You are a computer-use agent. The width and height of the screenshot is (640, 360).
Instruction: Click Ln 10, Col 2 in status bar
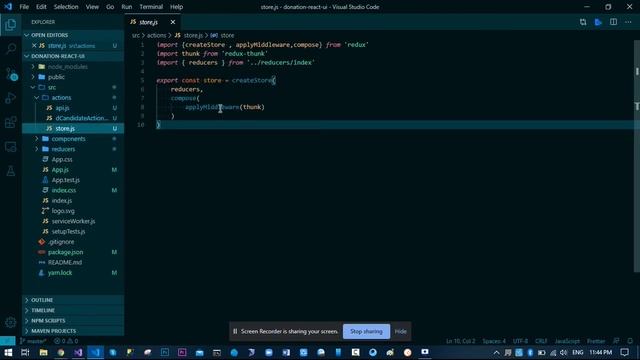click(460, 341)
